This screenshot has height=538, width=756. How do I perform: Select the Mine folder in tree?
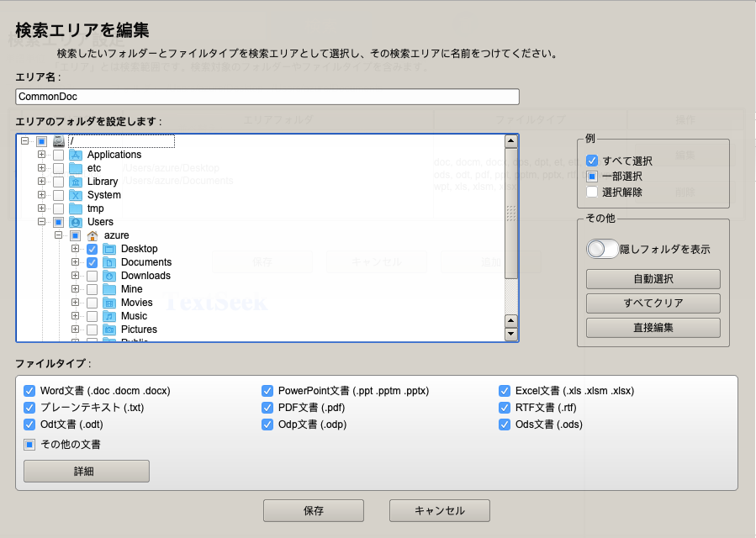[x=131, y=289]
